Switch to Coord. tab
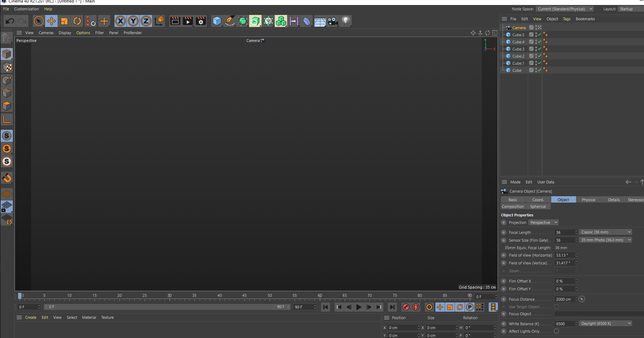This screenshot has height=338, width=644. click(538, 200)
